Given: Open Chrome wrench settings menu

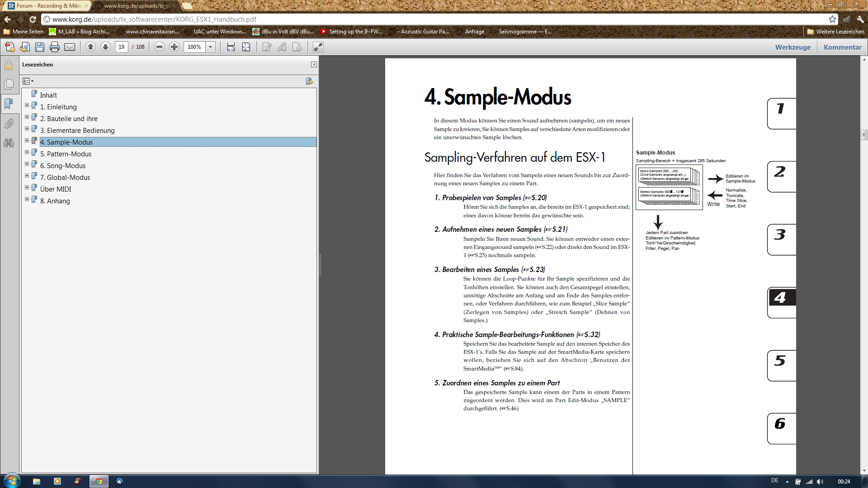Looking at the screenshot, I should click(x=860, y=19).
